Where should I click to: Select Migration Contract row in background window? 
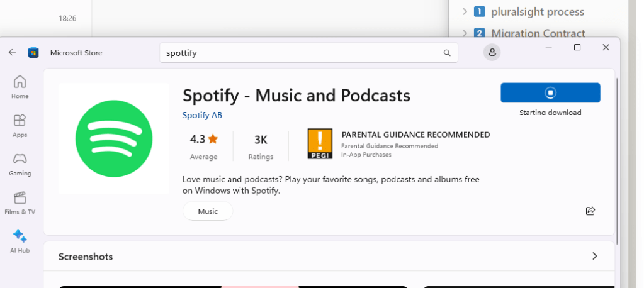(538, 33)
